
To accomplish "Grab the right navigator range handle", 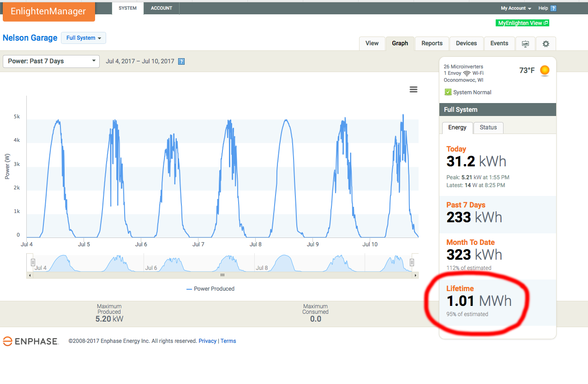I will point(412,262).
